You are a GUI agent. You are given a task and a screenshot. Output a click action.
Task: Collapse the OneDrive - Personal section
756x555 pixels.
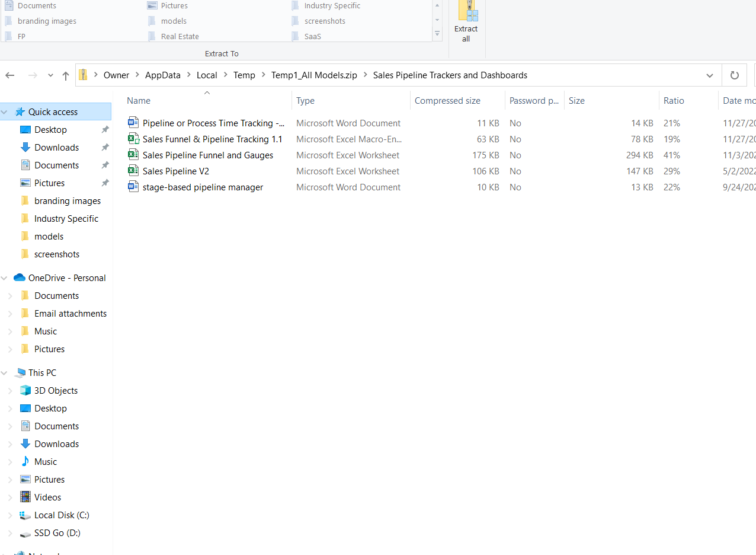(x=5, y=278)
